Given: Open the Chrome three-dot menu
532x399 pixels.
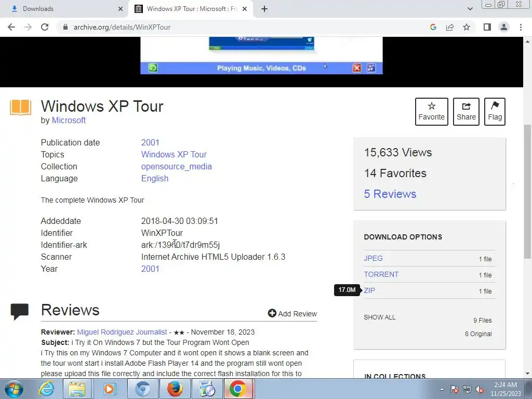Looking at the screenshot, I should pyautogui.click(x=521, y=27).
